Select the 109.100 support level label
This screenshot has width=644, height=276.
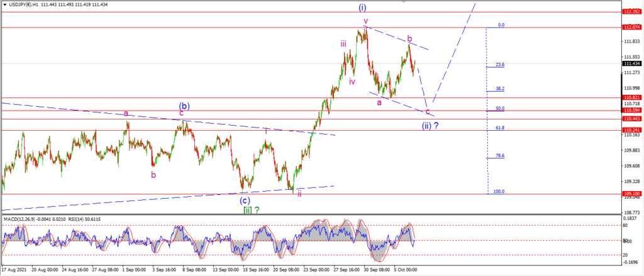(x=631, y=194)
